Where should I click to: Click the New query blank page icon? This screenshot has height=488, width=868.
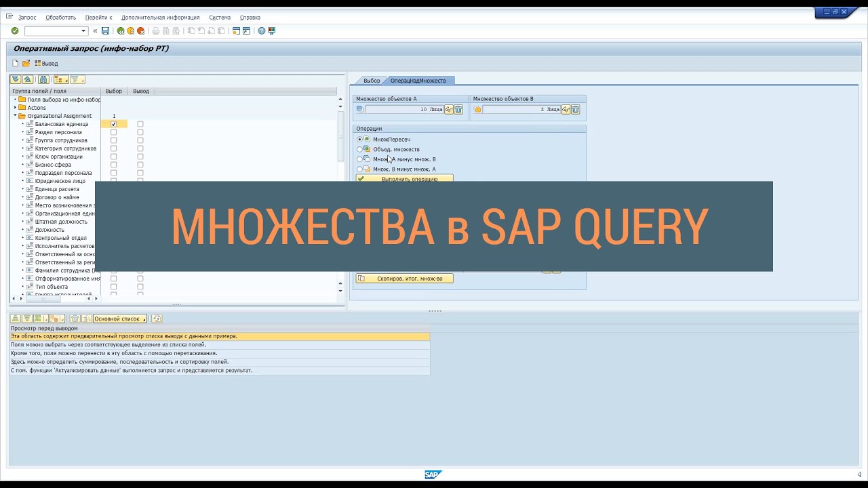16,63
